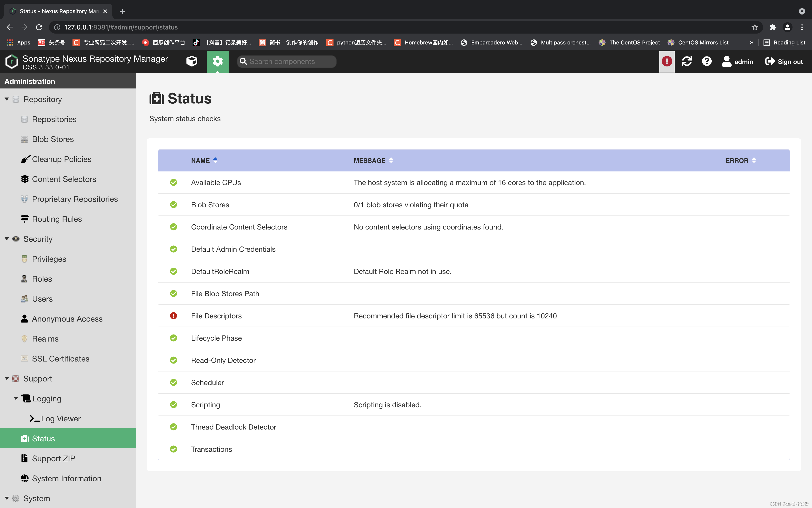Click the green check for Available CPUs
This screenshot has width=812, height=508.
click(174, 182)
